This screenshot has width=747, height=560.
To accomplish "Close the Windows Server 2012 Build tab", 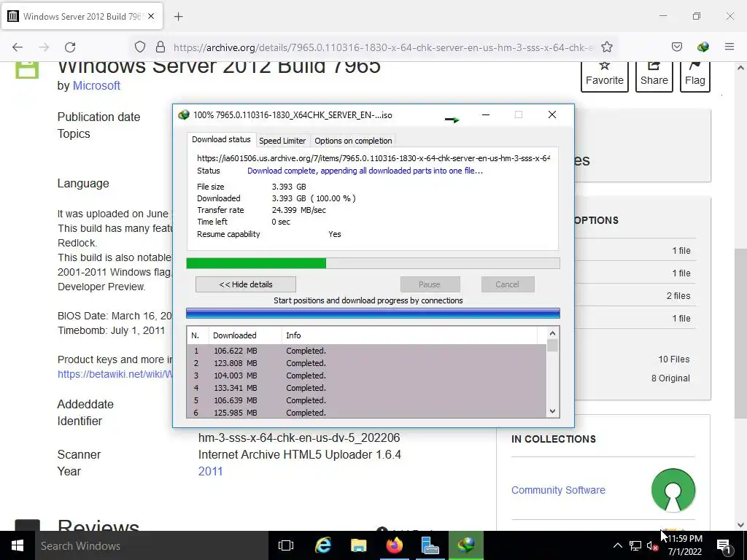I will (x=151, y=16).
